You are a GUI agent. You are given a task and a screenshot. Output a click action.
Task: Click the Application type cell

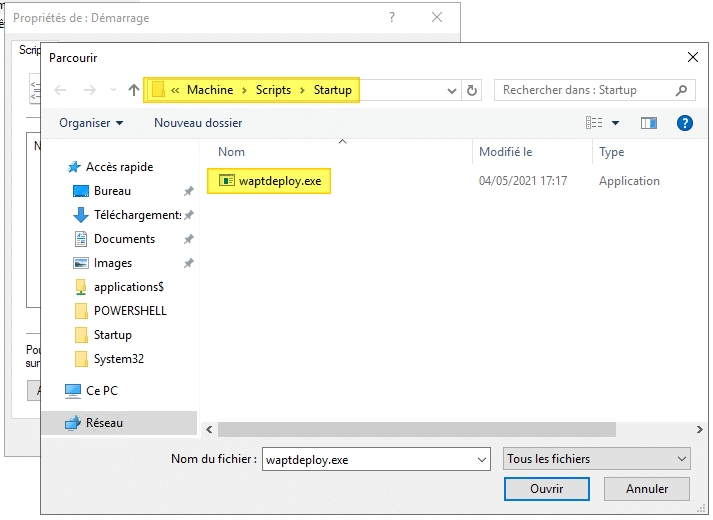pyautogui.click(x=629, y=181)
